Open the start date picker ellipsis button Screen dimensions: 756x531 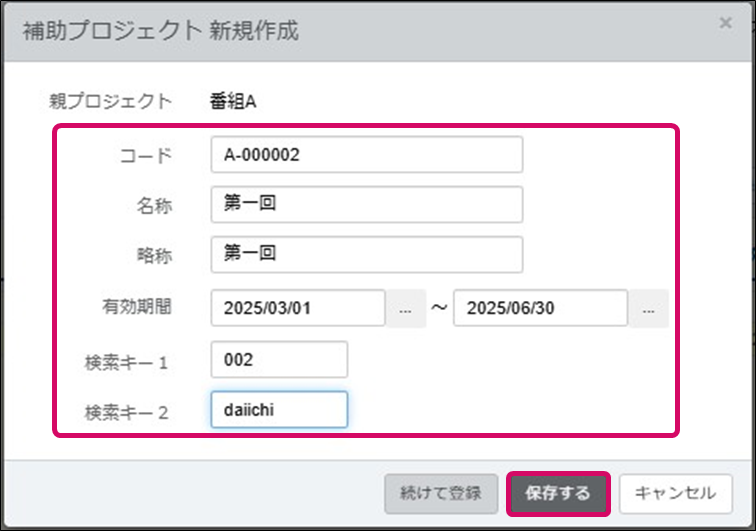(405, 309)
